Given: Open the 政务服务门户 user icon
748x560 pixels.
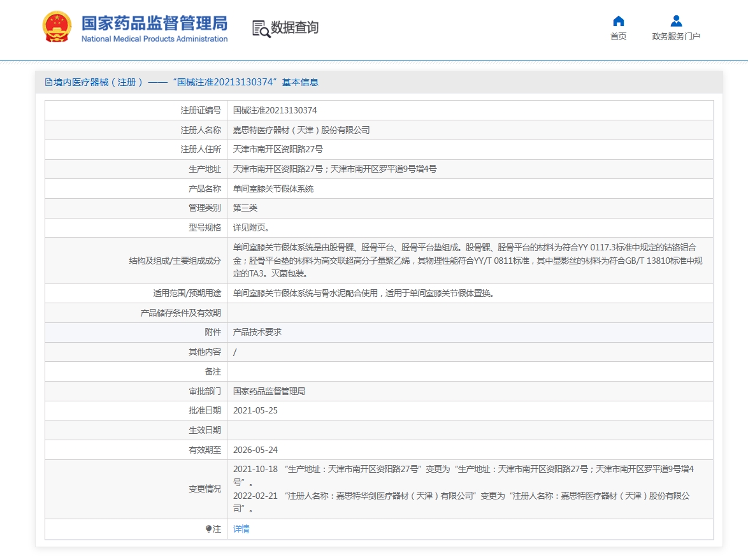Looking at the screenshot, I should (x=676, y=21).
